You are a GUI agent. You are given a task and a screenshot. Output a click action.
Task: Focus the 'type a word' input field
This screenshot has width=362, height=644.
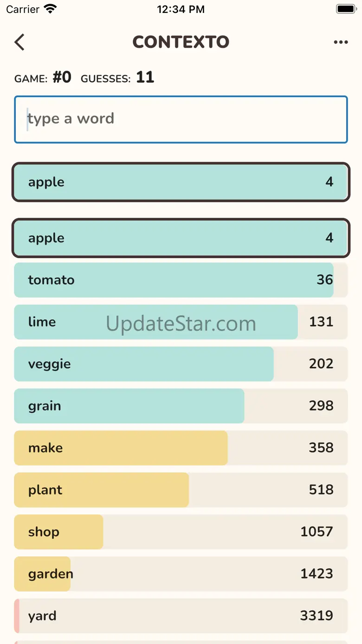(181, 119)
